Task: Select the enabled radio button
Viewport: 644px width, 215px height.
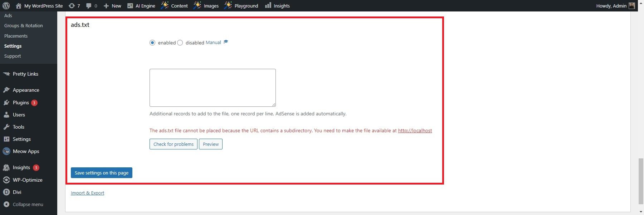Action: tap(152, 43)
